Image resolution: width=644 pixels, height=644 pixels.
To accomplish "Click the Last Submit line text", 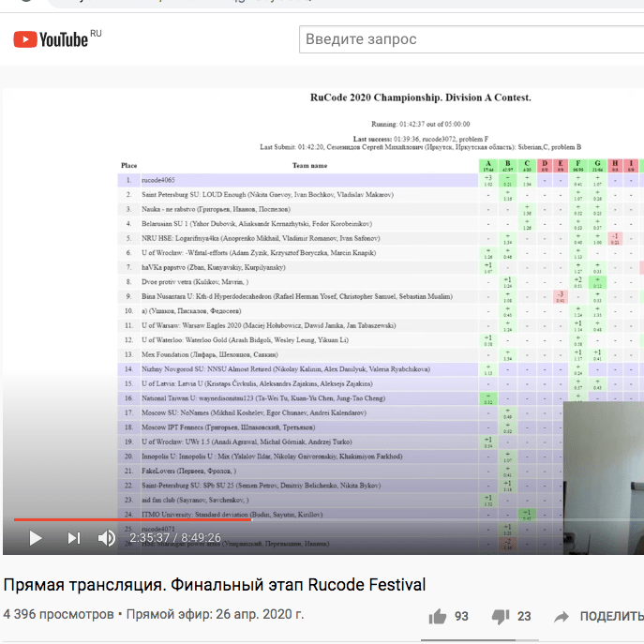I will coord(420,147).
